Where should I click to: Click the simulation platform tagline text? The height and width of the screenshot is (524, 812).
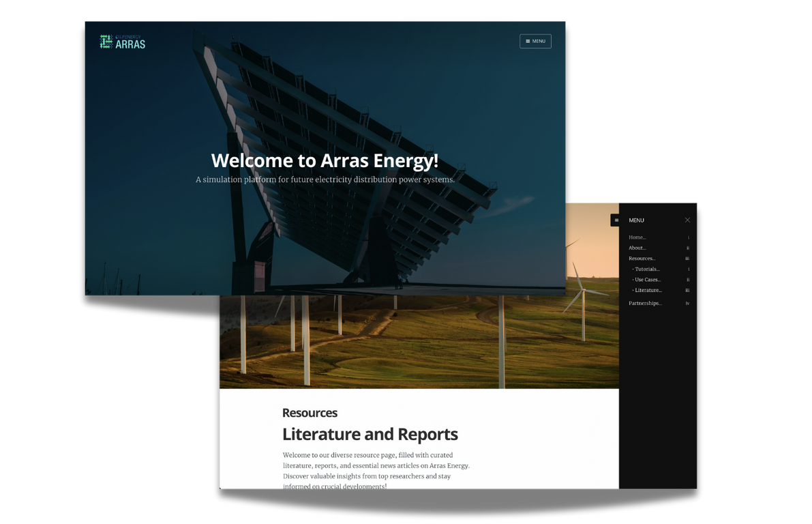325,180
